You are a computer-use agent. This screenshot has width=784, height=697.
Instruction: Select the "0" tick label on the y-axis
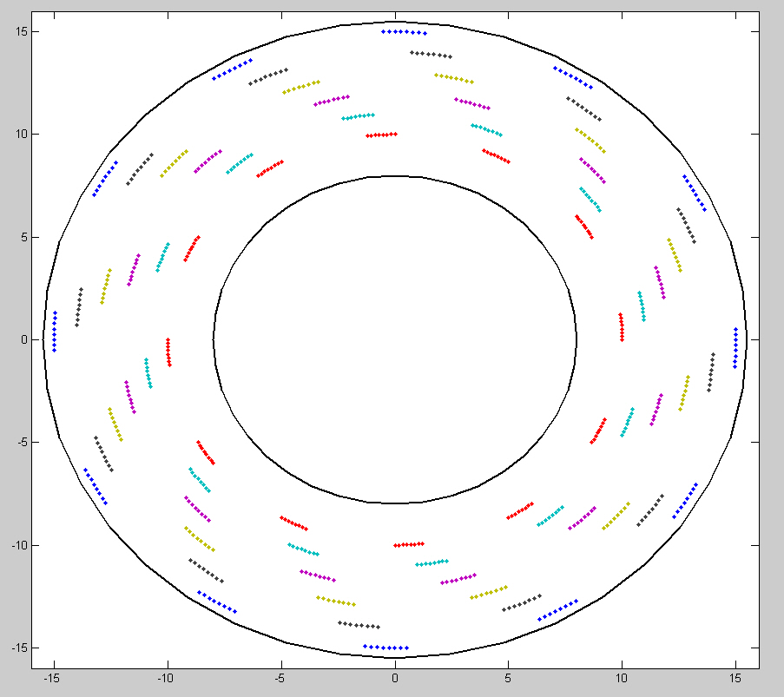pyautogui.click(x=24, y=340)
